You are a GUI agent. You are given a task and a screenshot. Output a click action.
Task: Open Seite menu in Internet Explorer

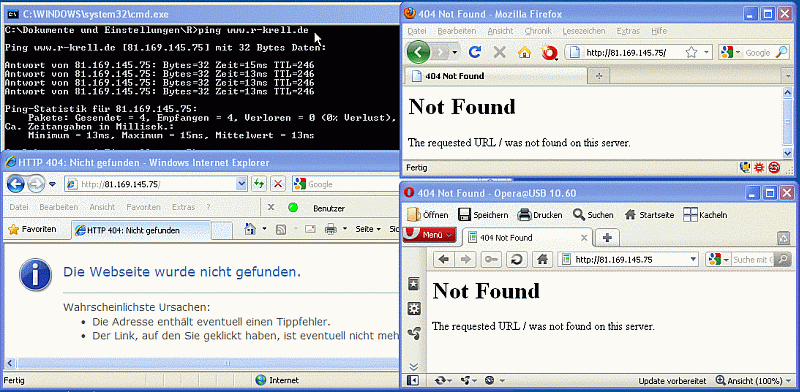pos(368,230)
